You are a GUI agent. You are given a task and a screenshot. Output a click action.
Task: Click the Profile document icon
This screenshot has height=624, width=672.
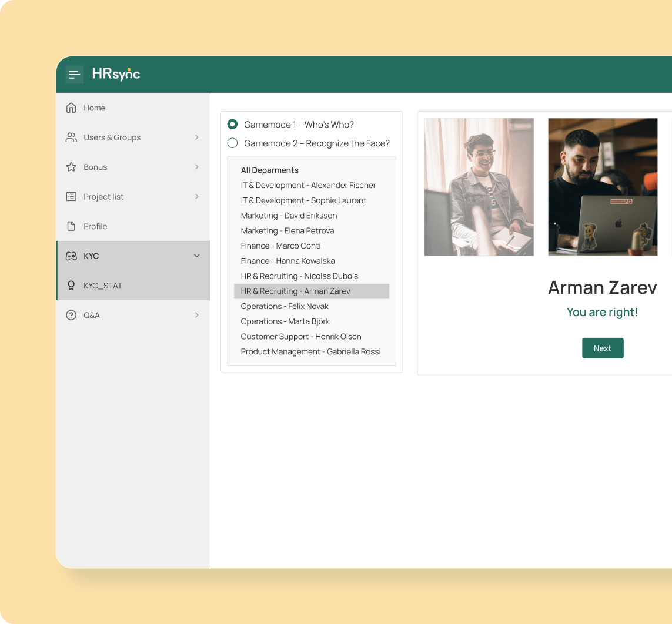(71, 226)
